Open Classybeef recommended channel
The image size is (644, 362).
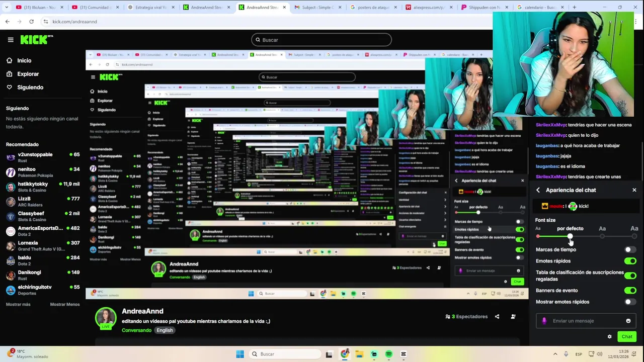coord(43,216)
